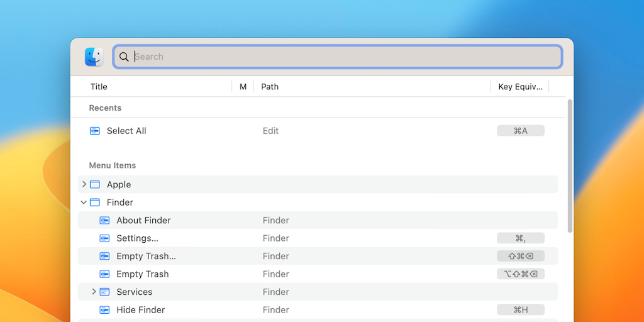Click the Finder menu group icon
The image size is (644, 322).
pos(95,203)
